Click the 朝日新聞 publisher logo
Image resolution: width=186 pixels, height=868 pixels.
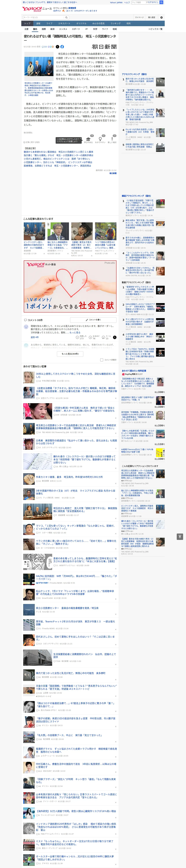pos(104,47)
